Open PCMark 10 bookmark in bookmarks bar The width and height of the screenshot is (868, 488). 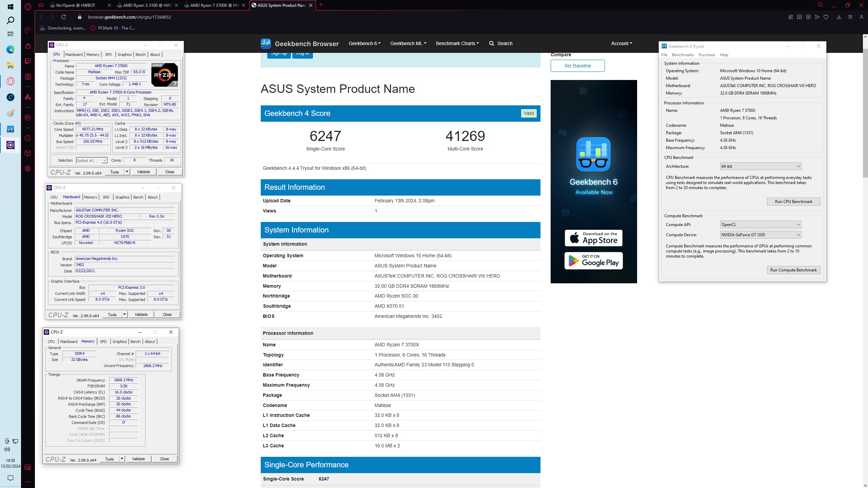pos(113,28)
